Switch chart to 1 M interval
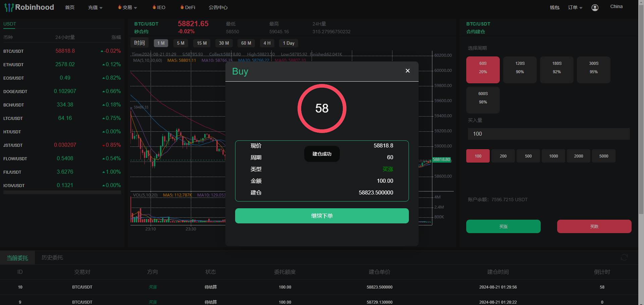This screenshot has height=305, width=644. coord(161,43)
